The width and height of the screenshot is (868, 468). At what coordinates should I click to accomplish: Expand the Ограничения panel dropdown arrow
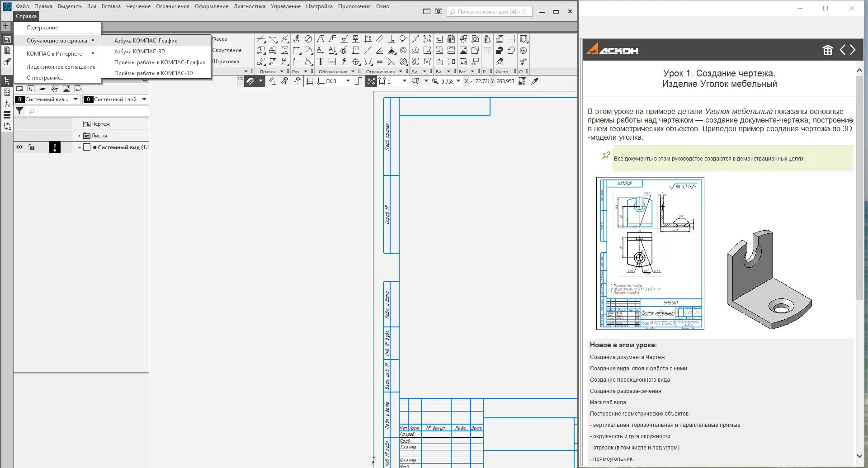(401, 71)
